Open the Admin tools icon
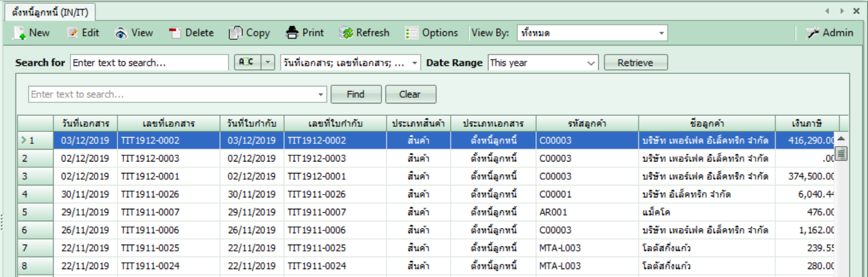The height and width of the screenshot is (277, 868). point(812,33)
